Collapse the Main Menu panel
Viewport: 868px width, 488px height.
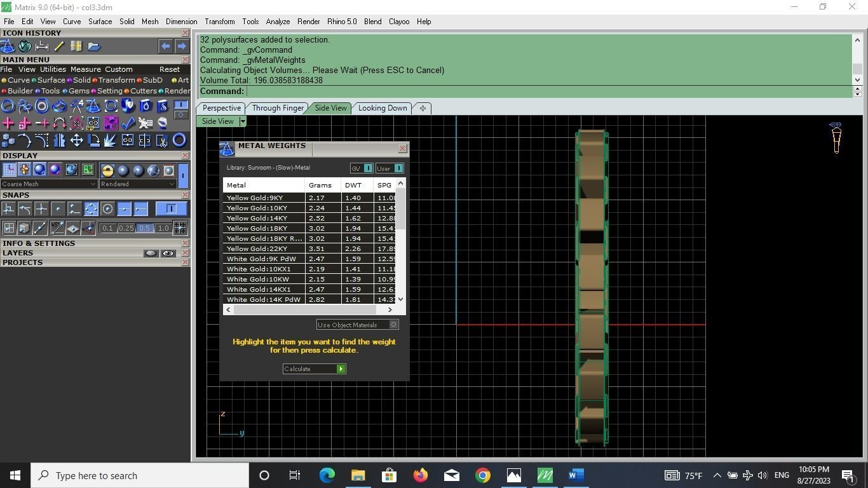185,60
